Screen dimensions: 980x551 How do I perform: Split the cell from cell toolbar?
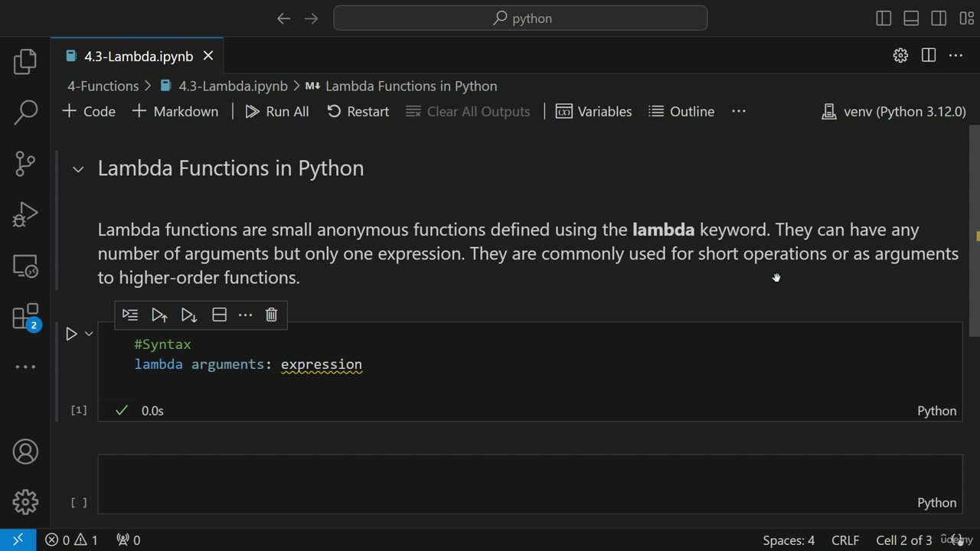pyautogui.click(x=219, y=315)
